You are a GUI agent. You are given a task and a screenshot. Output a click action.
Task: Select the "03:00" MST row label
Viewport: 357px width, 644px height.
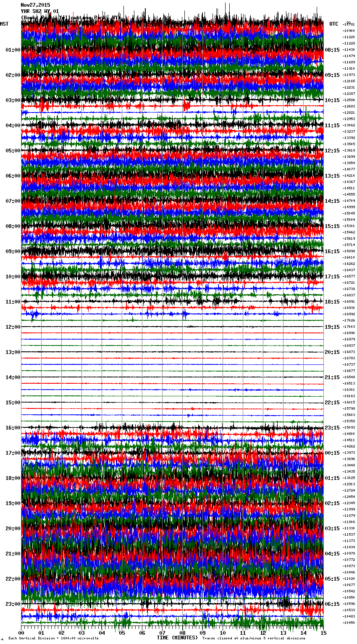click(13, 100)
